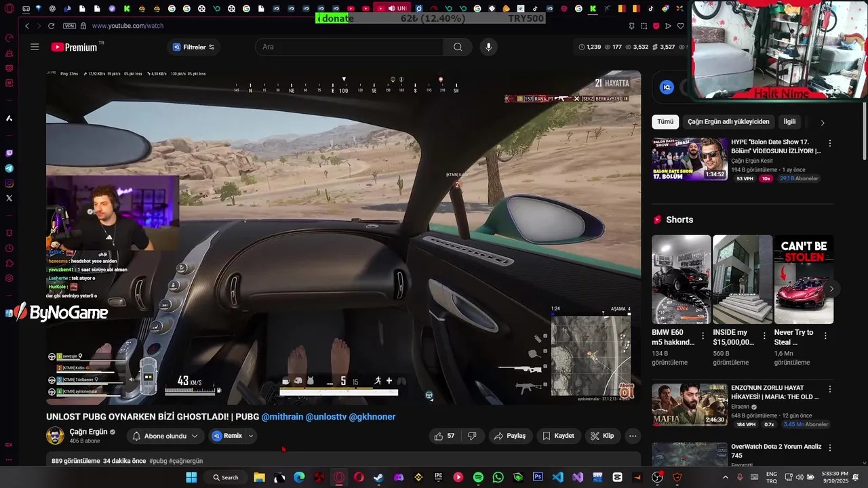Screen dimensions: 868x488
Task: Open Visual Studio Code from taskbar
Action: click(557, 477)
